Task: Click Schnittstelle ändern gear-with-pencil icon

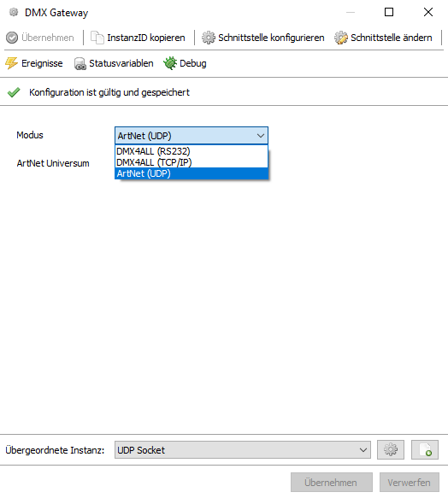Action: point(341,38)
